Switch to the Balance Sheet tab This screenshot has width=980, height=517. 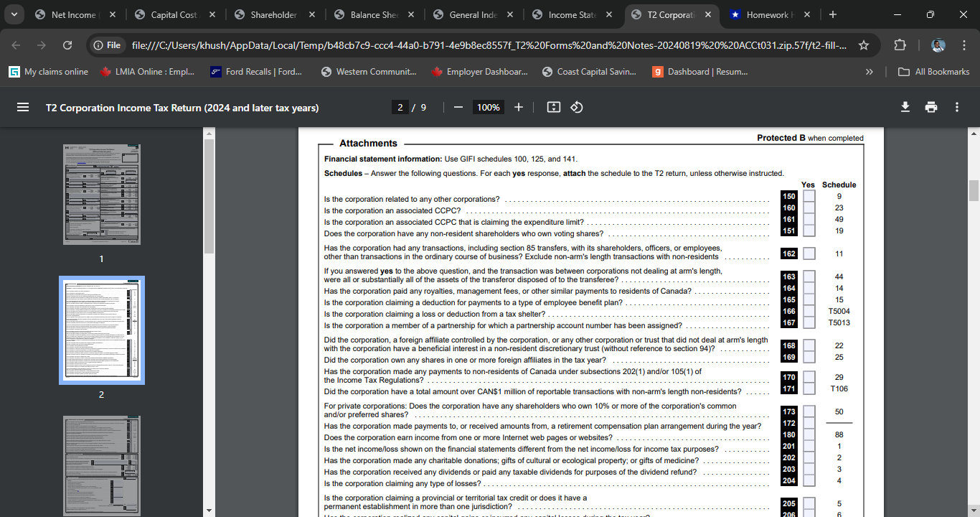[x=372, y=14]
